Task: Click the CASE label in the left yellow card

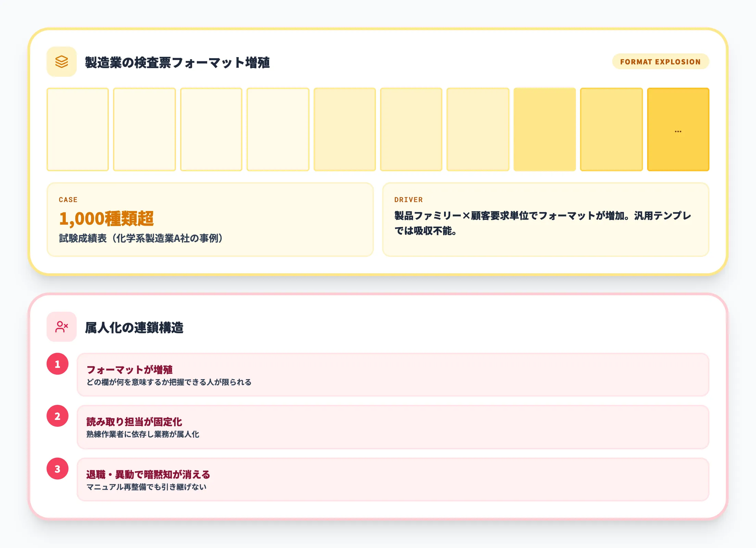Action: click(x=68, y=200)
